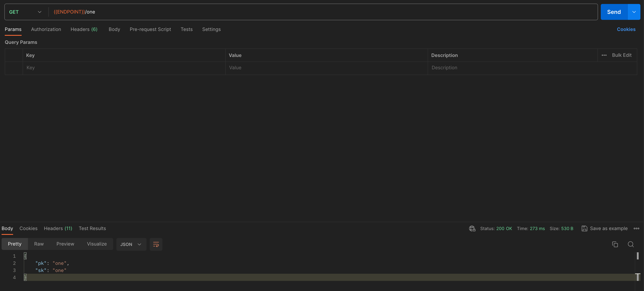Click the network globe lock icon

pyautogui.click(x=472, y=228)
